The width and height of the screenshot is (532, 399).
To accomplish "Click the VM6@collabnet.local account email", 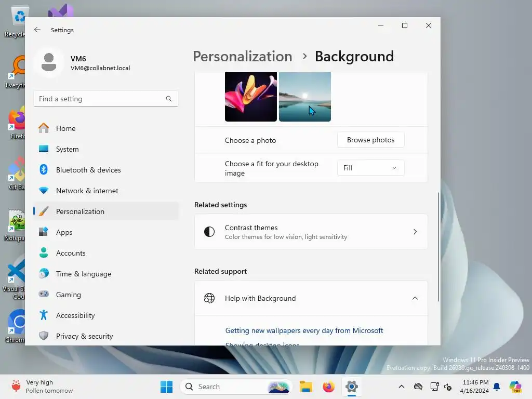I will (x=100, y=68).
